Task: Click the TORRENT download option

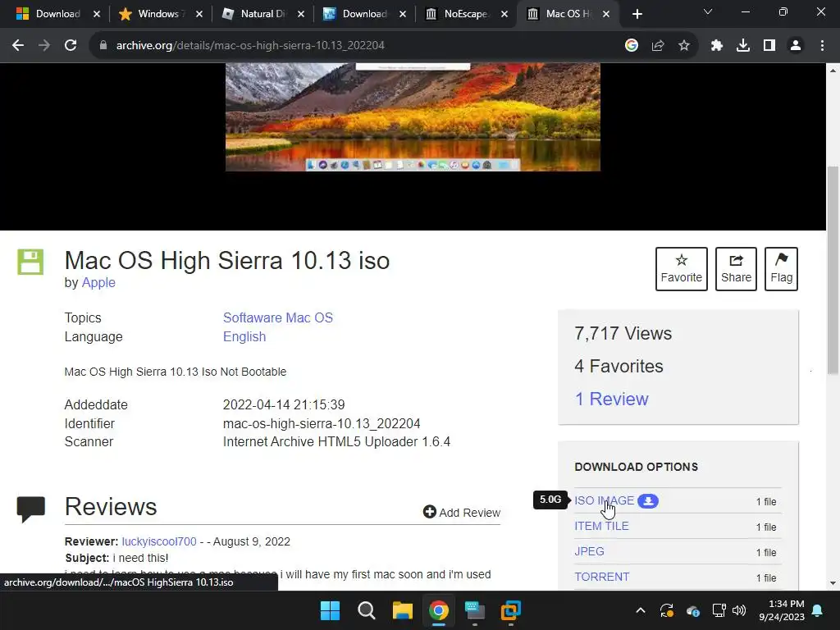Action: point(601,577)
